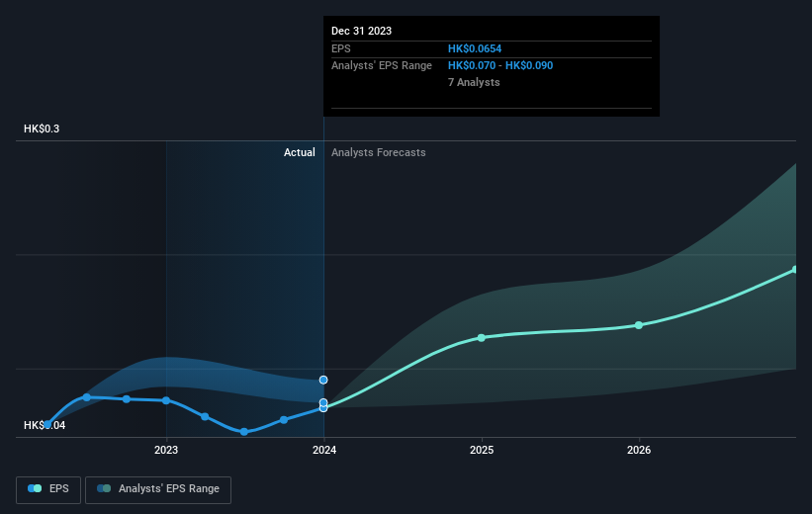Click the Actual section label

click(x=300, y=152)
